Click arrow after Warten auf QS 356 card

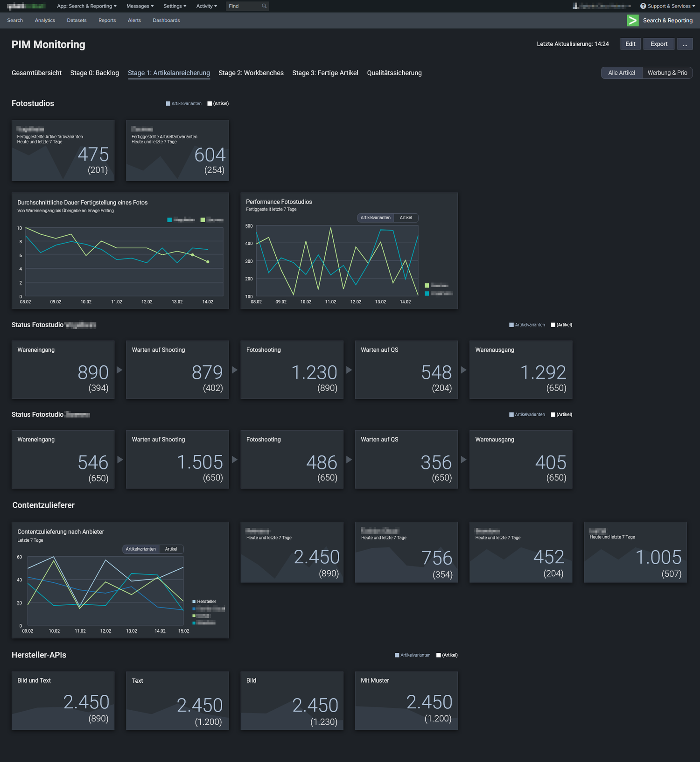(x=463, y=459)
